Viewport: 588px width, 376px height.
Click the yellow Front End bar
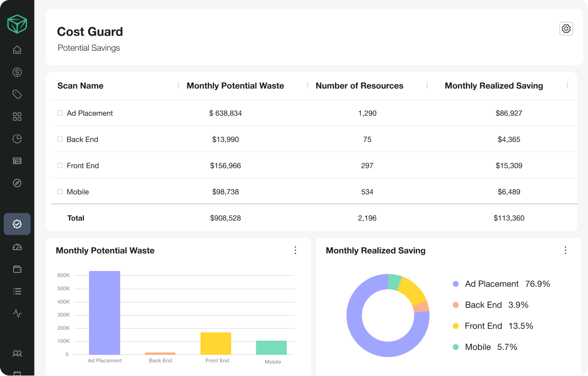coord(216,343)
